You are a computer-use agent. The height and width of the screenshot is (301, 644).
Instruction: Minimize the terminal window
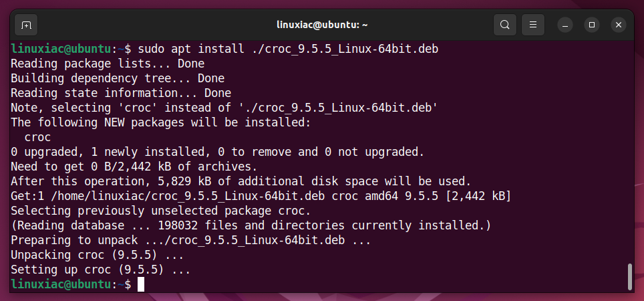565,25
